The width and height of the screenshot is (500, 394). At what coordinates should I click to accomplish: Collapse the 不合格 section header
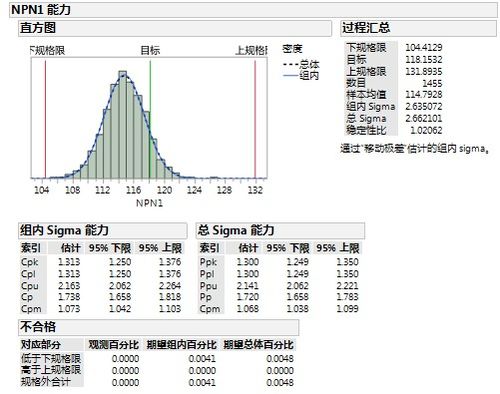[159, 327]
